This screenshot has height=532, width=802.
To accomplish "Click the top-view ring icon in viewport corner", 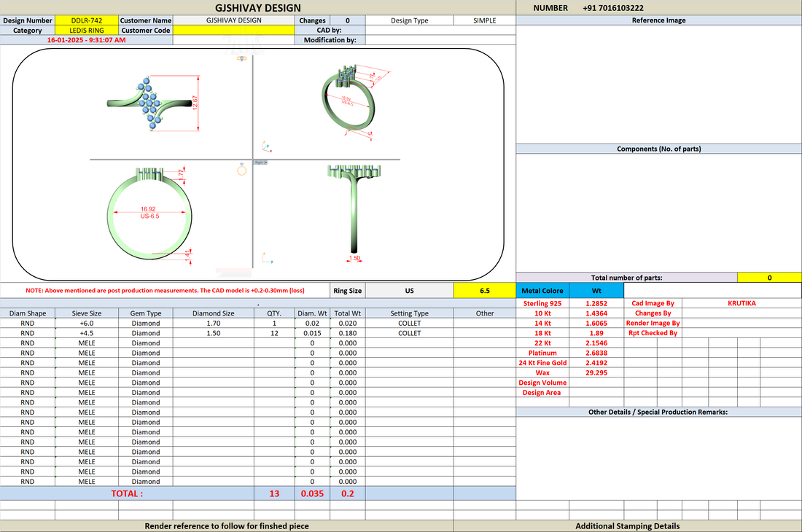I will [x=242, y=59].
